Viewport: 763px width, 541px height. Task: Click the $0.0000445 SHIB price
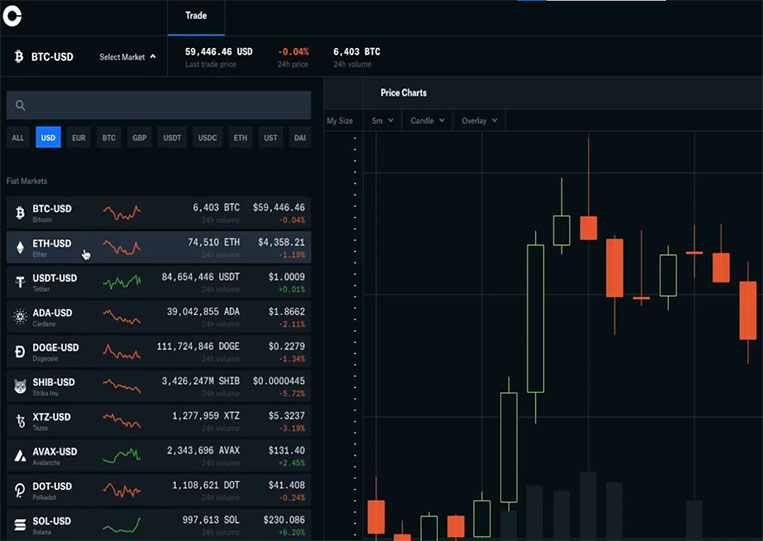pos(279,381)
